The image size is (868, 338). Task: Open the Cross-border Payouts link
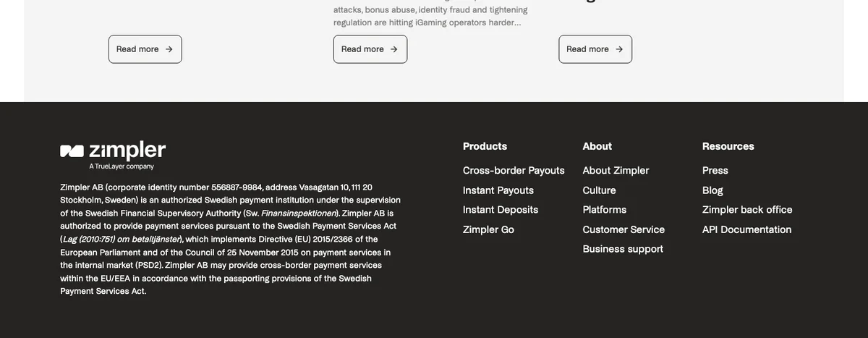point(514,171)
